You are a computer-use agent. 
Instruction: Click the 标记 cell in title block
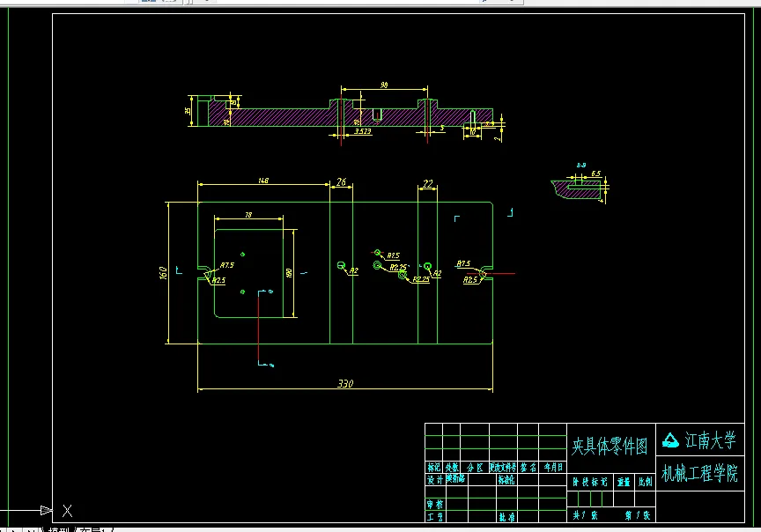434,467
